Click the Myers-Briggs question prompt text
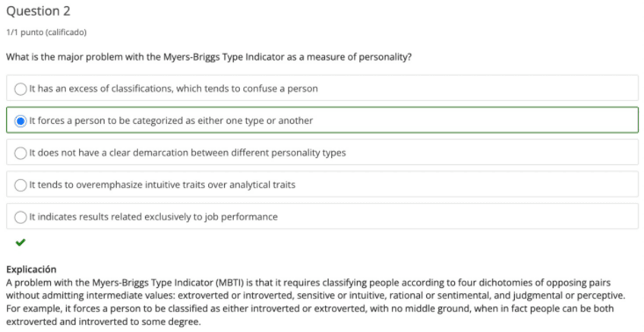 pos(209,57)
